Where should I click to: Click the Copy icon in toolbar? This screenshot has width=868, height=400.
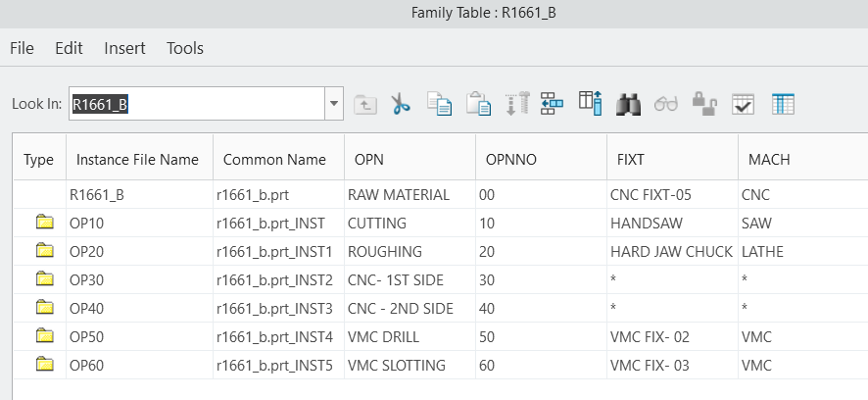[439, 104]
